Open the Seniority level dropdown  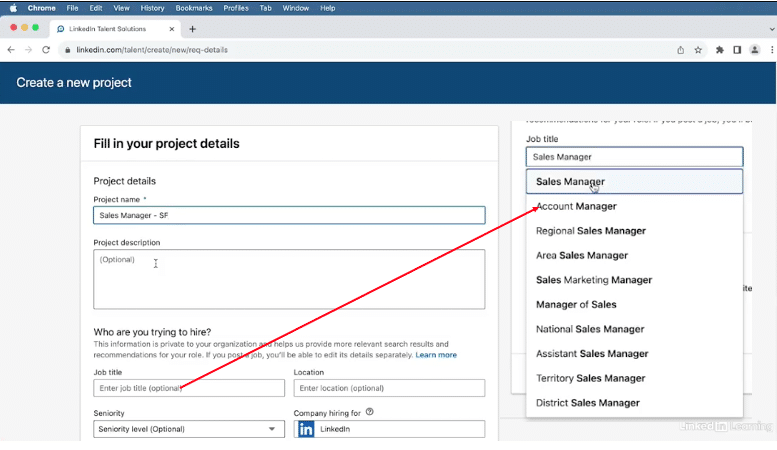pos(189,429)
